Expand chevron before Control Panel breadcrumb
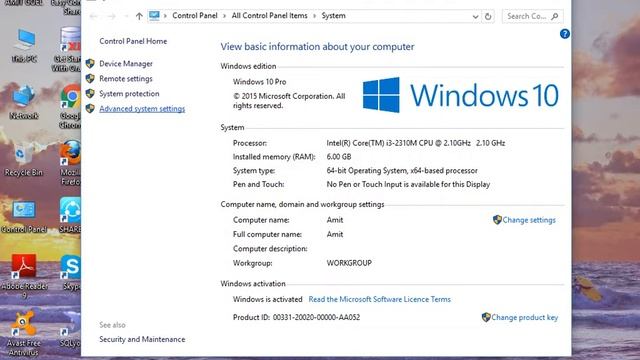This screenshot has width=640, height=360. pyautogui.click(x=165, y=16)
